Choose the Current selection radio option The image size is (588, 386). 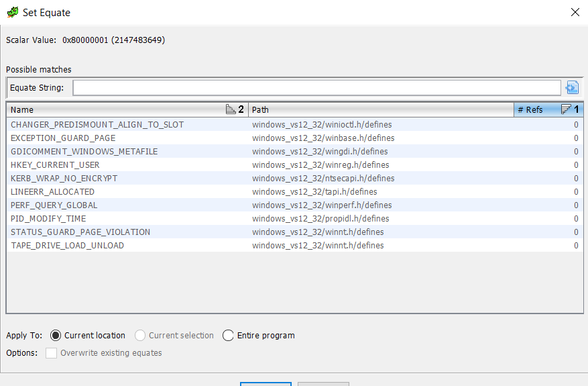click(140, 336)
